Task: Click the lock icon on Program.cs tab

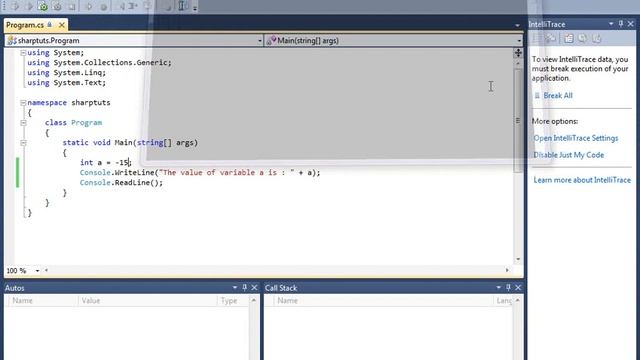Action: point(50,25)
